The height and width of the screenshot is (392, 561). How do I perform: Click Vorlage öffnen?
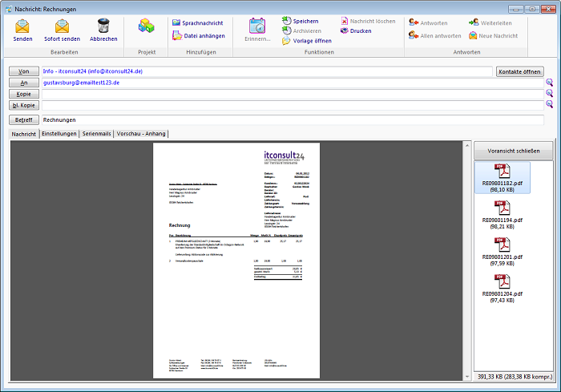click(307, 41)
